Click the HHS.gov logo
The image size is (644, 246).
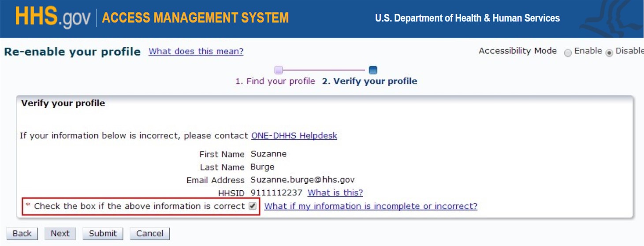(x=52, y=18)
